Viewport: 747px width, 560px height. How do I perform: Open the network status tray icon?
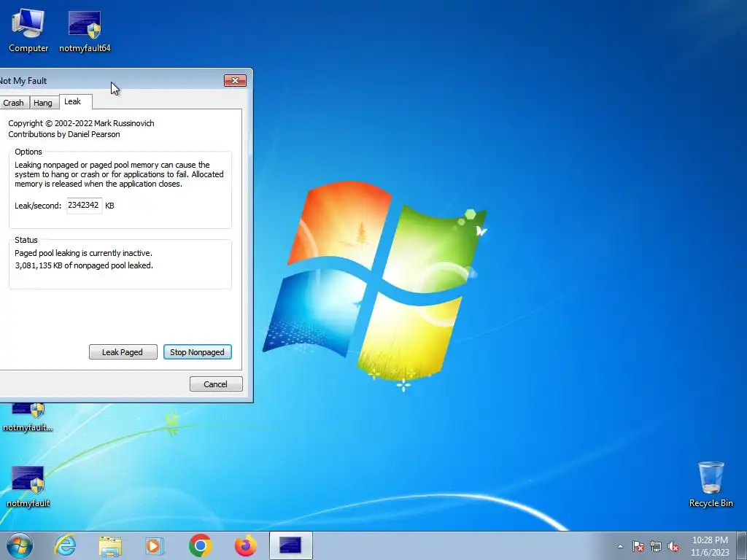click(x=656, y=546)
